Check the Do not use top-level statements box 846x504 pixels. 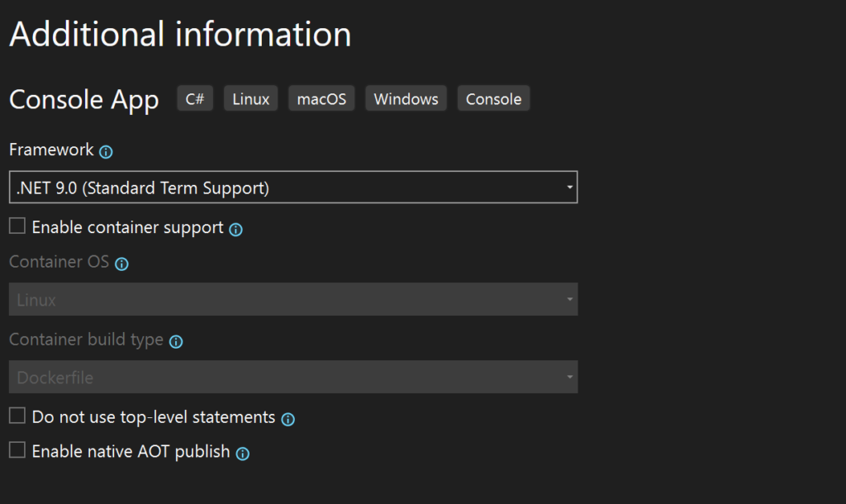(x=17, y=416)
